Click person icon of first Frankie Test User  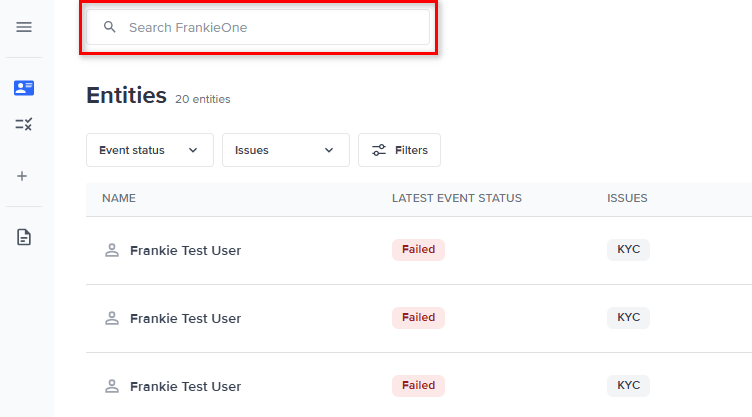tap(112, 250)
